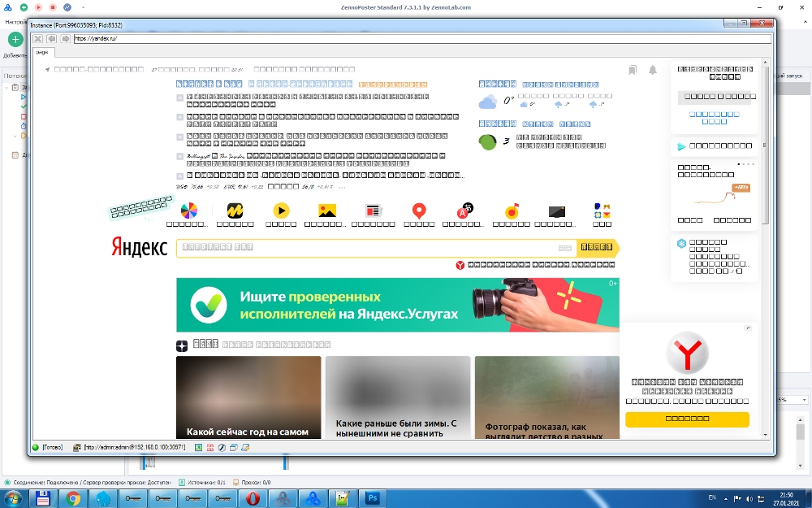Open the TV screen service icon
Image resolution: width=812 pixels, height=508 pixels.
click(557, 211)
